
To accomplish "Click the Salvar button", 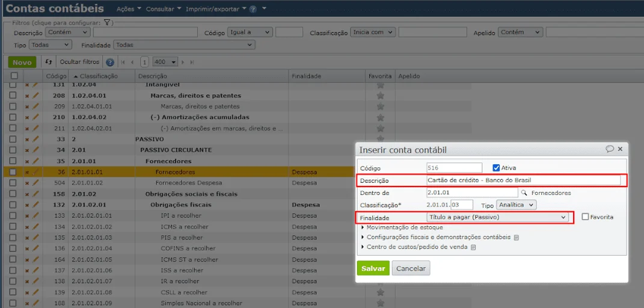I will tap(373, 268).
